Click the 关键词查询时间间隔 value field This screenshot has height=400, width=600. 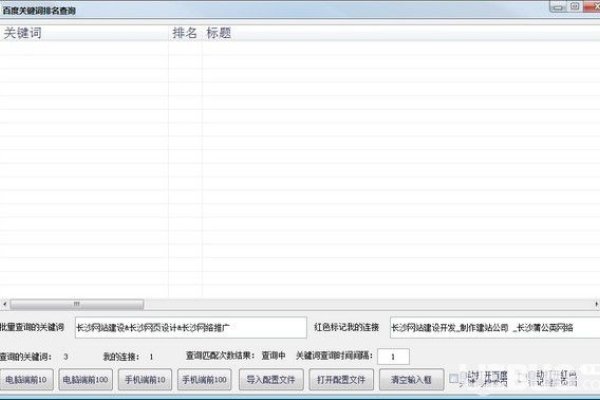point(393,357)
